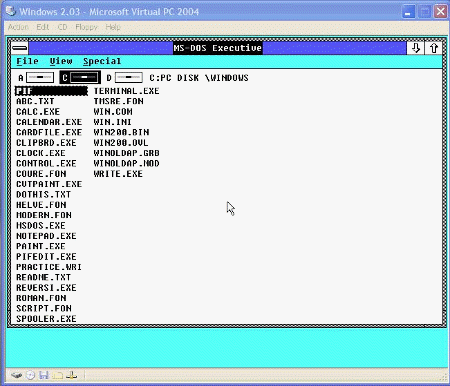Click the CD drive status icon
Image resolution: width=450 pixels, height=386 pixels.
point(30,376)
